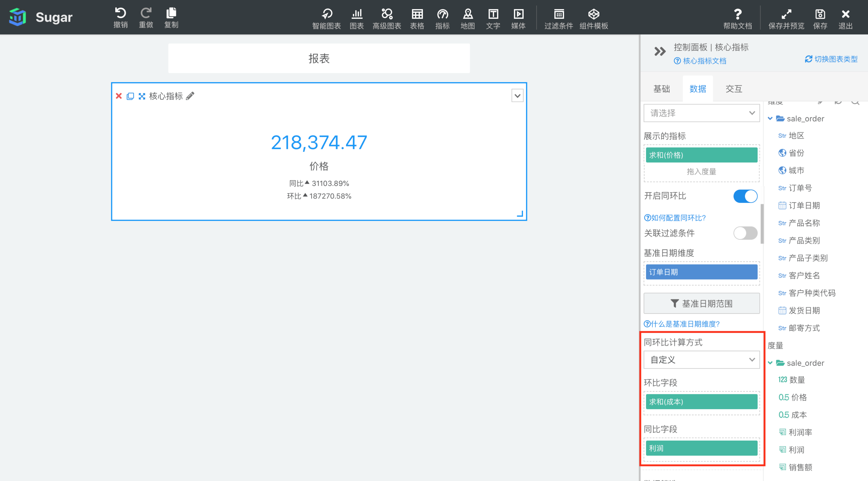The image size is (868, 481).
Task: Select the 成本 measure field
Action: 793,415
